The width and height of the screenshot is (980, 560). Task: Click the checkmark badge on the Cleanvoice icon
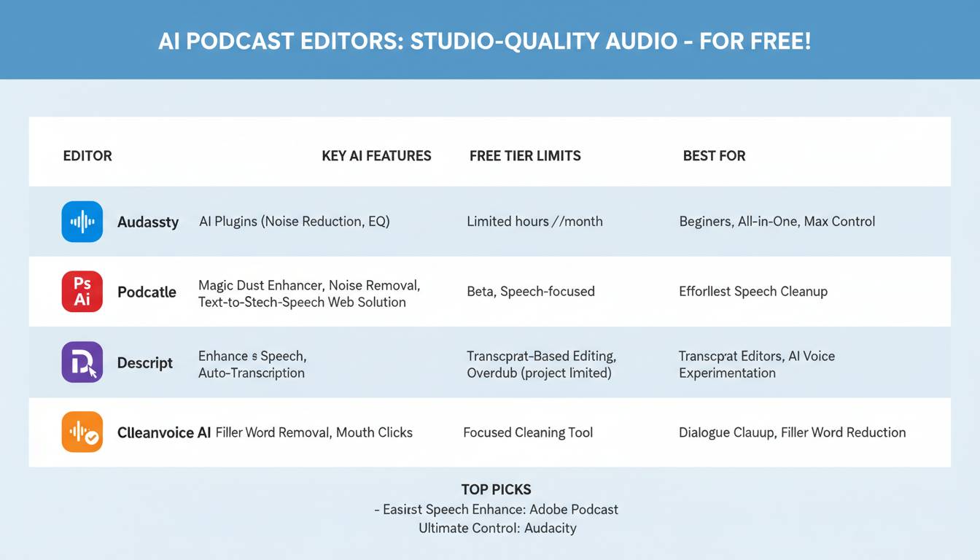(x=90, y=438)
